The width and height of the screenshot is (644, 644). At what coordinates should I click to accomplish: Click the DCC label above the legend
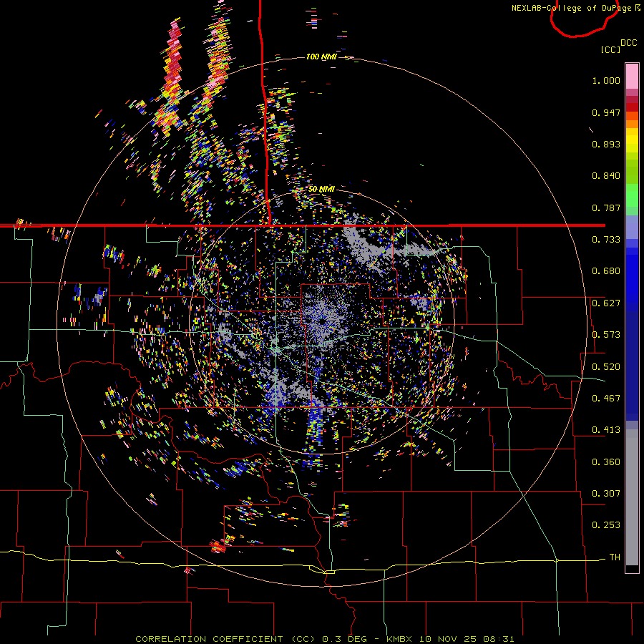tap(628, 43)
